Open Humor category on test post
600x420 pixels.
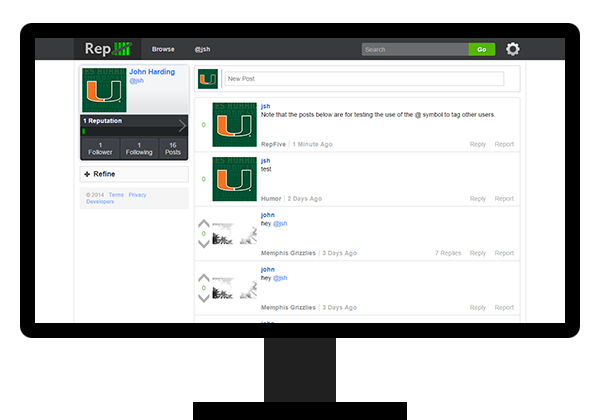(x=271, y=199)
